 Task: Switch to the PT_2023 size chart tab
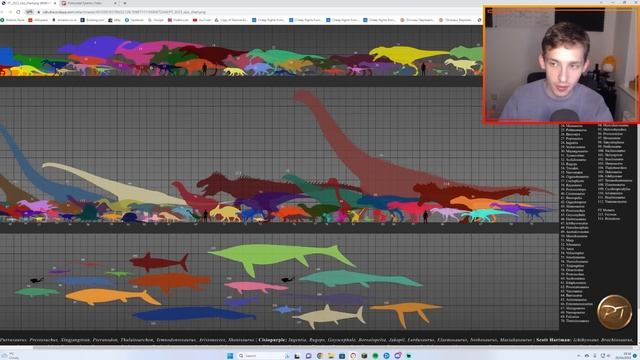point(29,3)
